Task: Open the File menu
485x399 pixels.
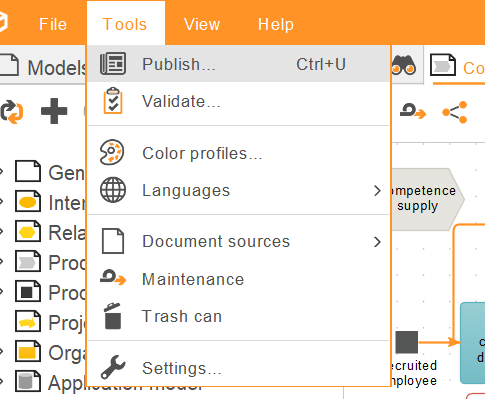Action: [x=53, y=24]
